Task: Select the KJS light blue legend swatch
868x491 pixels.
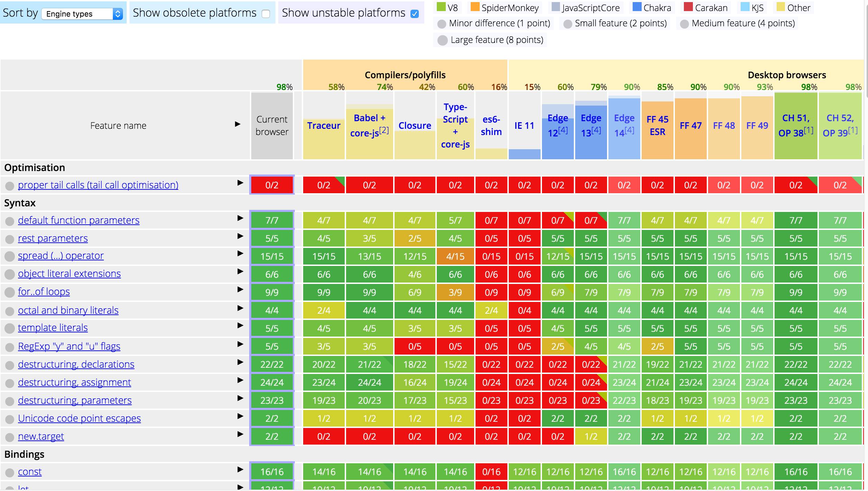Action: point(745,7)
